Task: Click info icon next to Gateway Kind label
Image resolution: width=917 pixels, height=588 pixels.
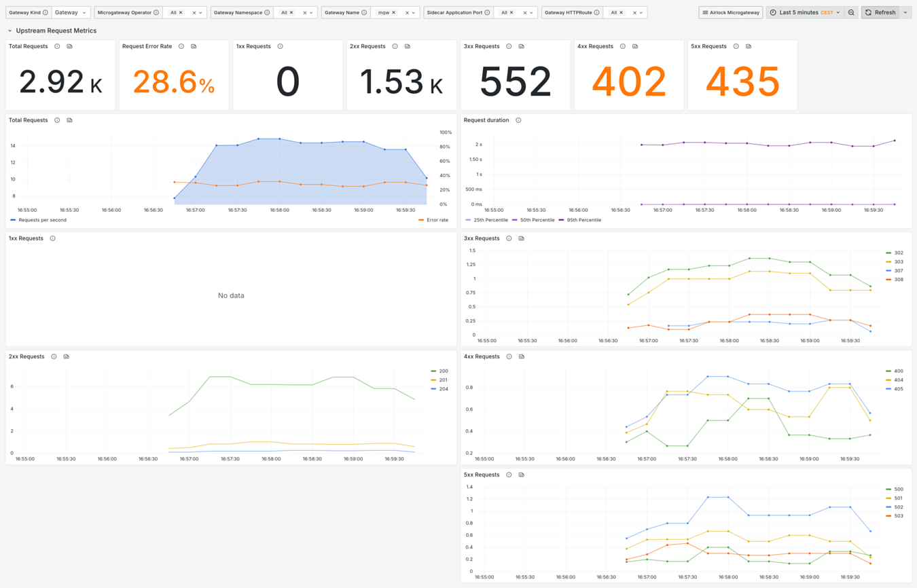Action: click(x=46, y=13)
